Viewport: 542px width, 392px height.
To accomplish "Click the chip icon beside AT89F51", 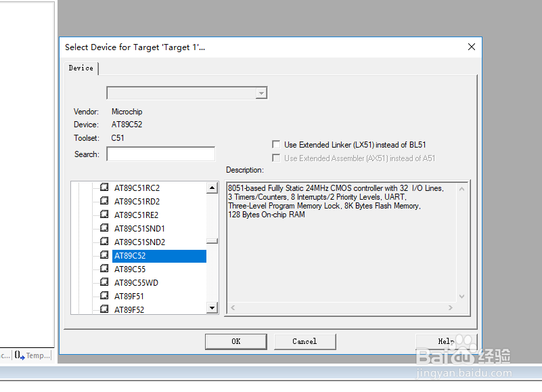I will pos(104,296).
